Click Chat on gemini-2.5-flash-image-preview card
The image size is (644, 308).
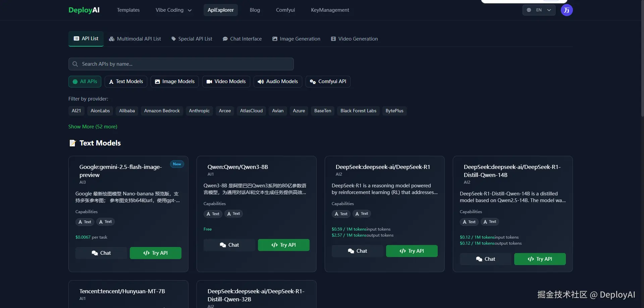(101, 253)
